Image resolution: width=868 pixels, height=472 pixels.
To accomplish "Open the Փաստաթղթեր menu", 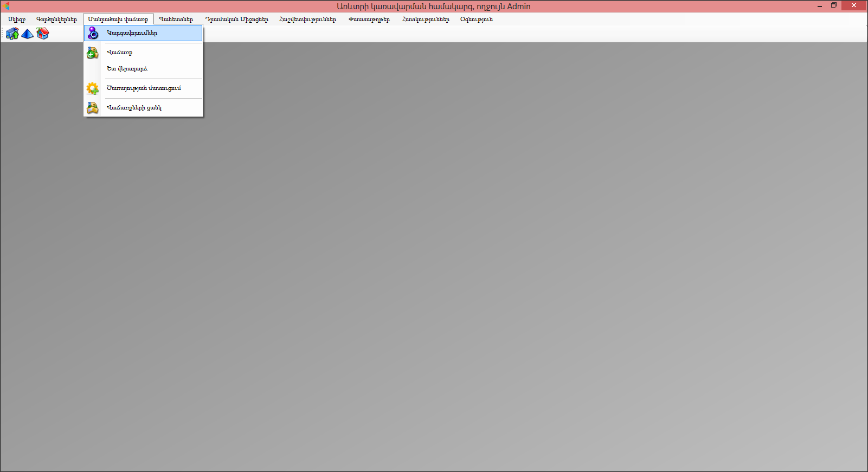I will click(369, 19).
